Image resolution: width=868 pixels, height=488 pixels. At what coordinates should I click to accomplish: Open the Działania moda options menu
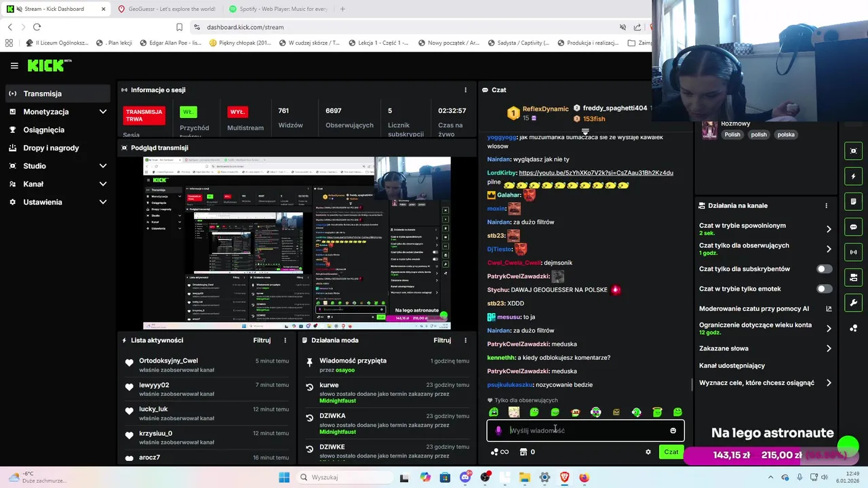pos(465,340)
